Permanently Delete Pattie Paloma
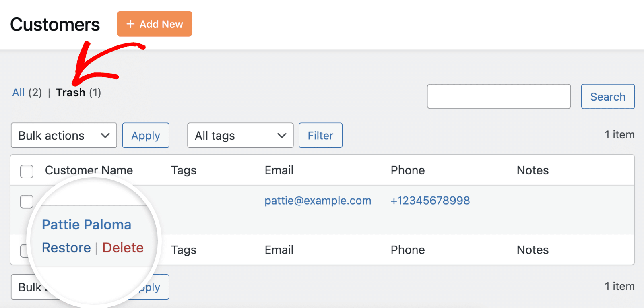 click(x=123, y=248)
